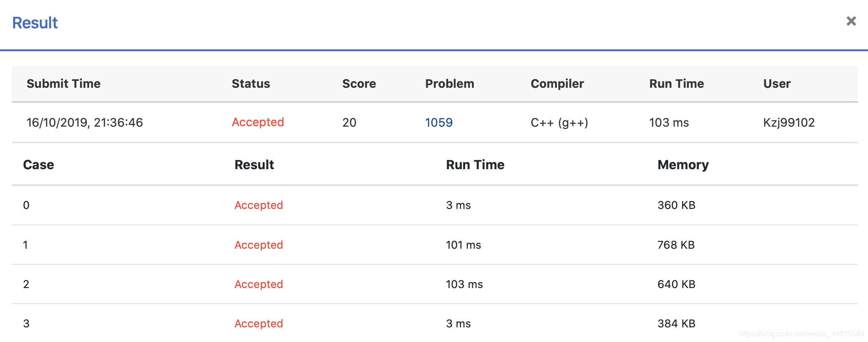Select the Compiler column header

557,84
